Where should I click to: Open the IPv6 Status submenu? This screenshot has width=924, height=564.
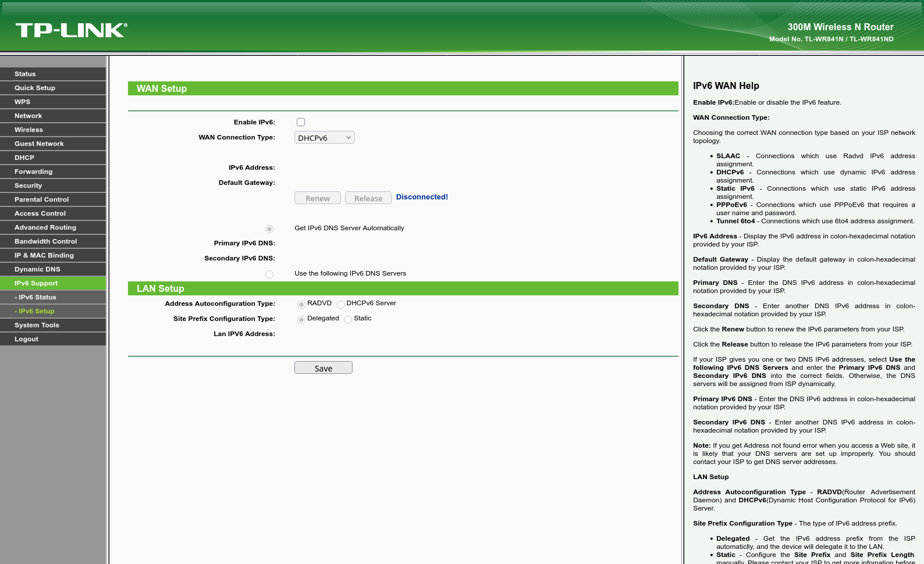click(x=53, y=297)
